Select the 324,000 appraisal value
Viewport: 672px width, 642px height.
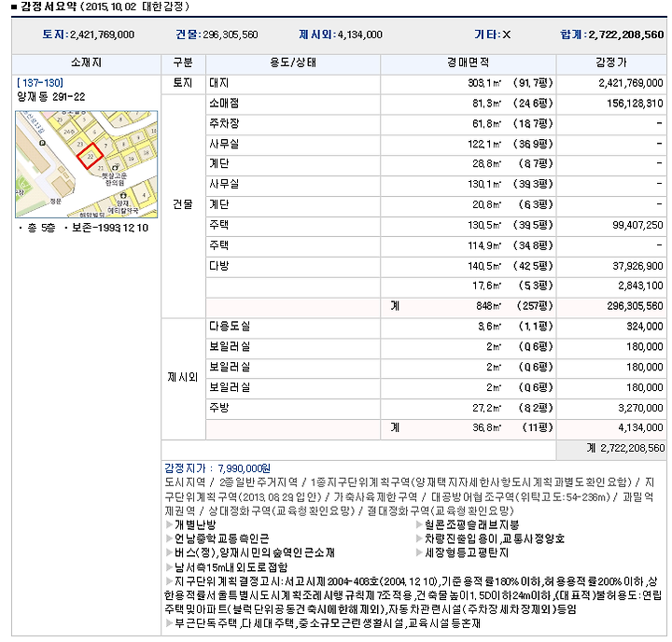point(645,327)
